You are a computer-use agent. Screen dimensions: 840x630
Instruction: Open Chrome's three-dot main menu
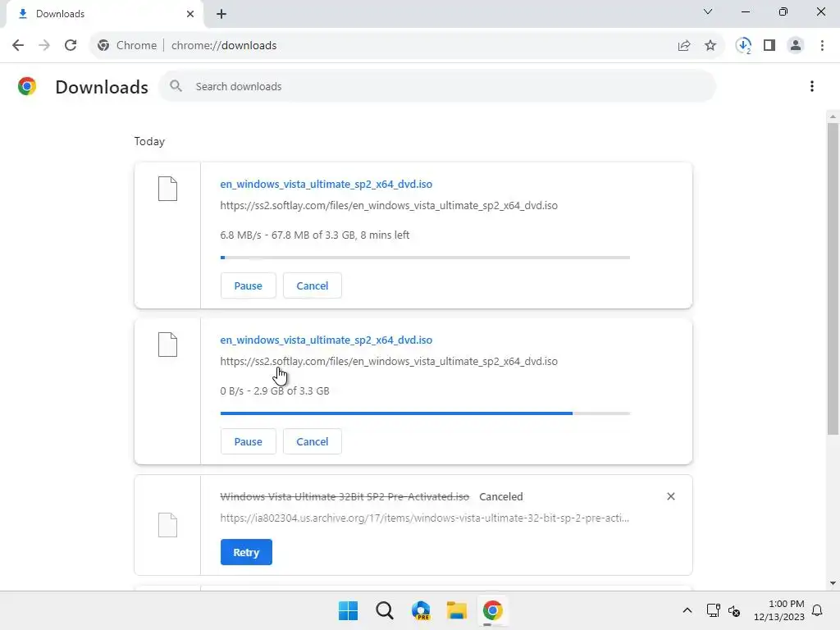[822, 46]
